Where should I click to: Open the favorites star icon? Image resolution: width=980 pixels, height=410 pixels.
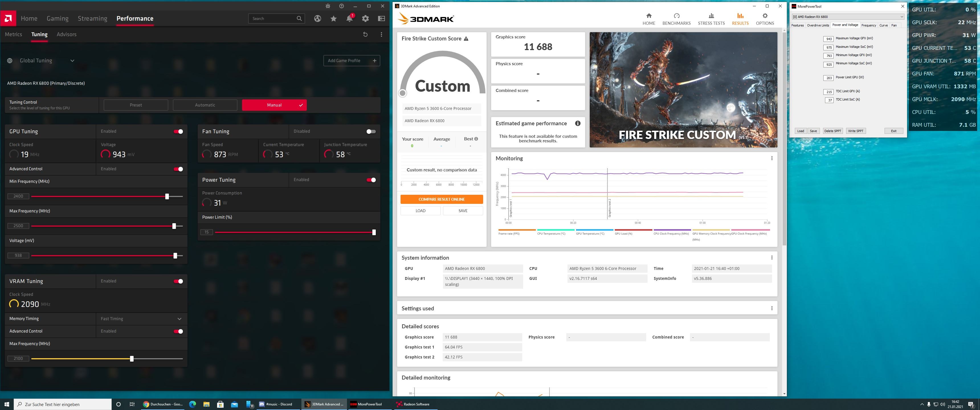pyautogui.click(x=333, y=18)
